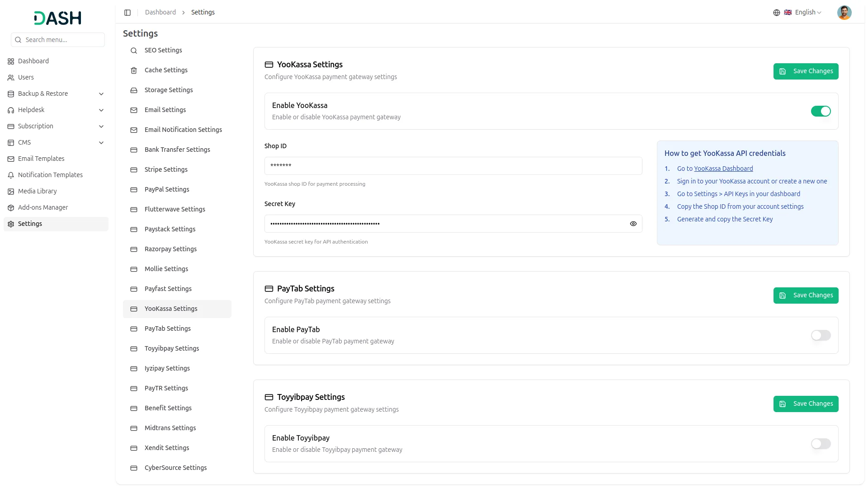The image size is (868, 488).
Task: Click the Add-ons Manager box icon
Action: tap(11, 208)
